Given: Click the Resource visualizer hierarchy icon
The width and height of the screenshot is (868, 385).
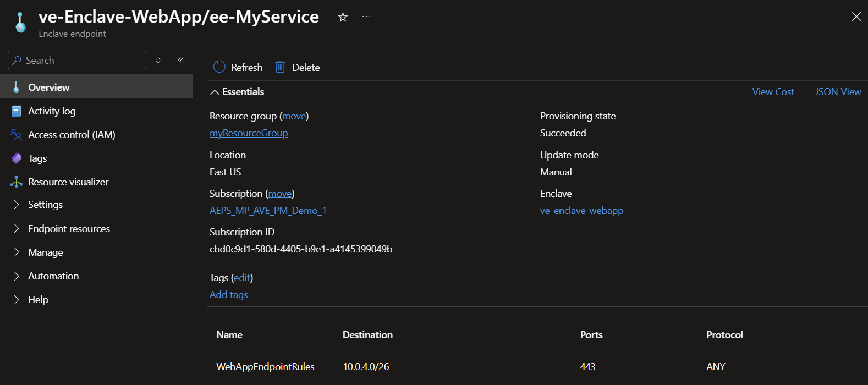Looking at the screenshot, I should (x=17, y=182).
